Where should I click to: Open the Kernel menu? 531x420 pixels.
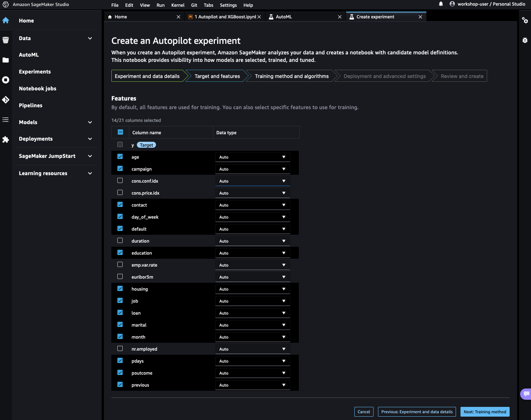178,5
